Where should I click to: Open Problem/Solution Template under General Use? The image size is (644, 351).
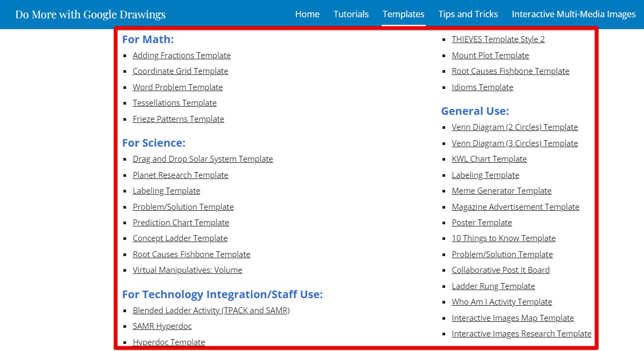click(x=502, y=254)
